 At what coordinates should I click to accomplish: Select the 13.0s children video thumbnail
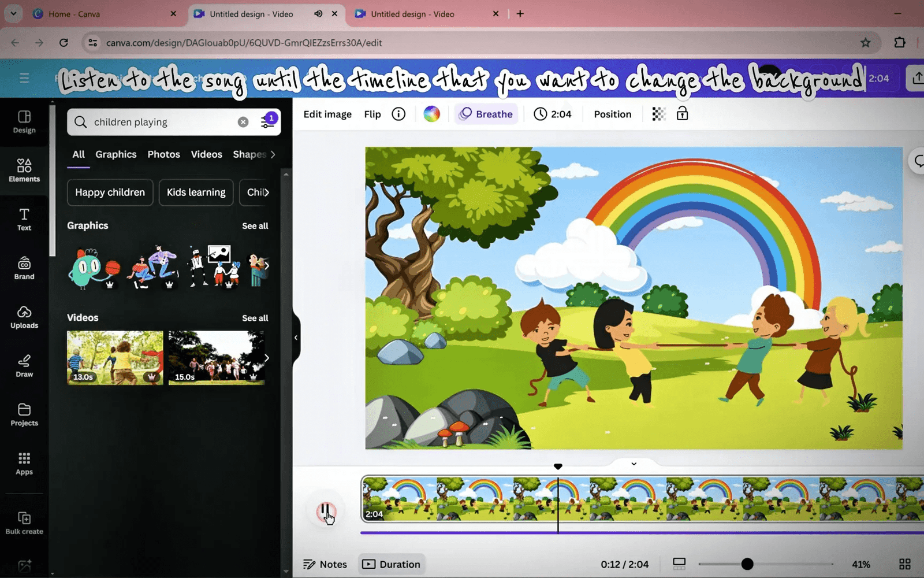(x=115, y=358)
